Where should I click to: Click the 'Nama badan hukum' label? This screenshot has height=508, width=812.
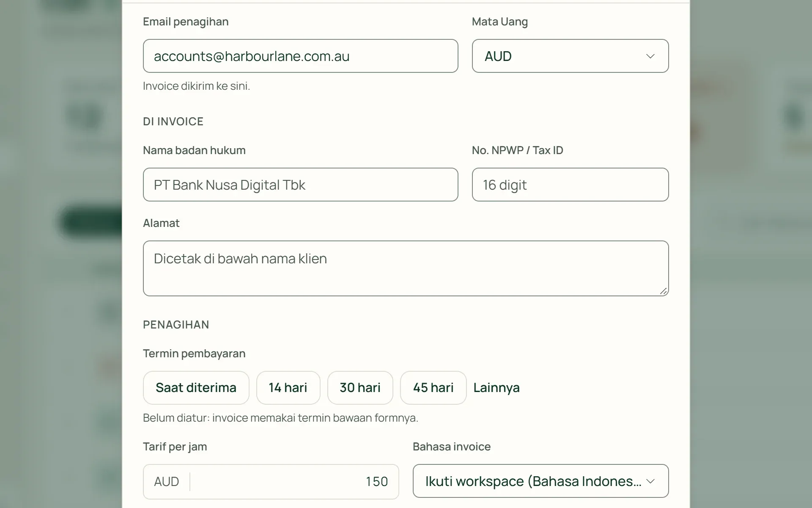pos(194,150)
